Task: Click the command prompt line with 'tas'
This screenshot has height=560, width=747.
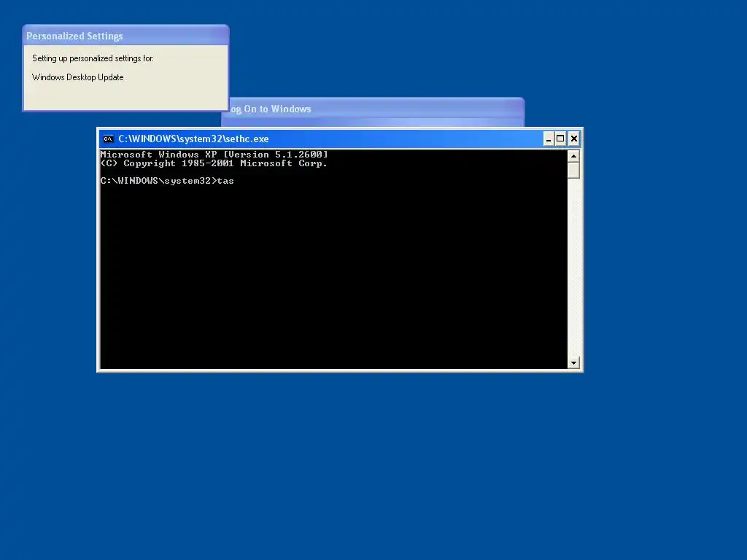Action: point(167,181)
